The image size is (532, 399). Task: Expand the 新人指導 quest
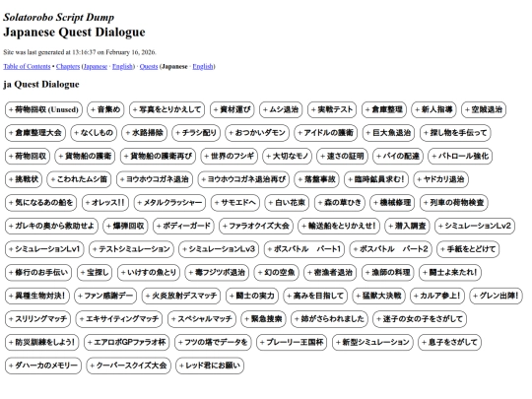(x=433, y=109)
